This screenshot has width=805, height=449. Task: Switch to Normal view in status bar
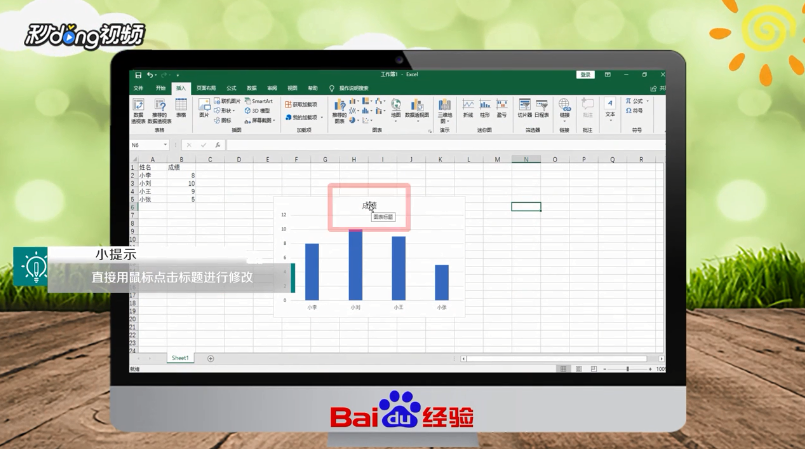pyautogui.click(x=563, y=369)
